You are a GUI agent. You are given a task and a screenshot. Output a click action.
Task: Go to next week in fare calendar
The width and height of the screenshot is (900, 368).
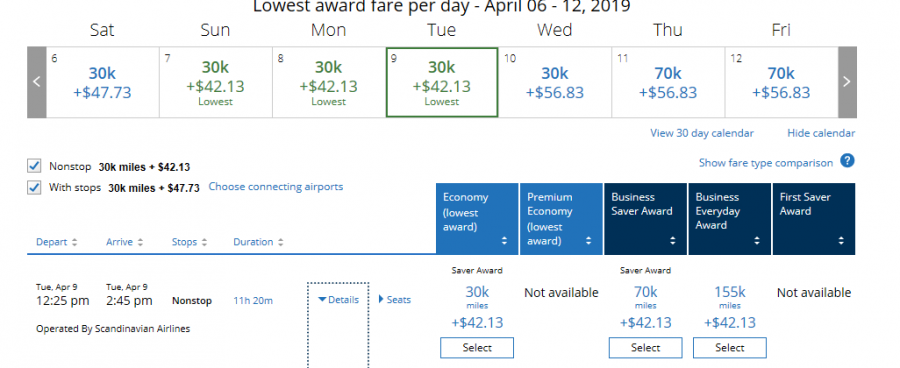[847, 82]
